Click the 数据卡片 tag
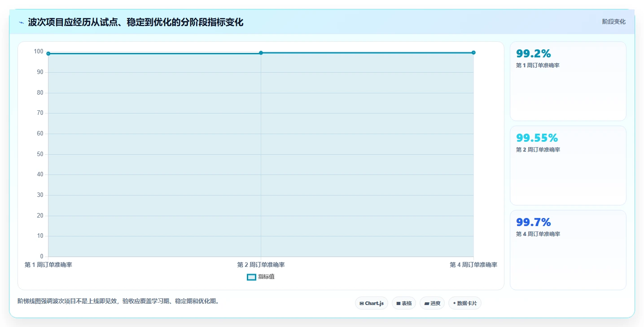The height and width of the screenshot is (327, 644). tap(465, 303)
